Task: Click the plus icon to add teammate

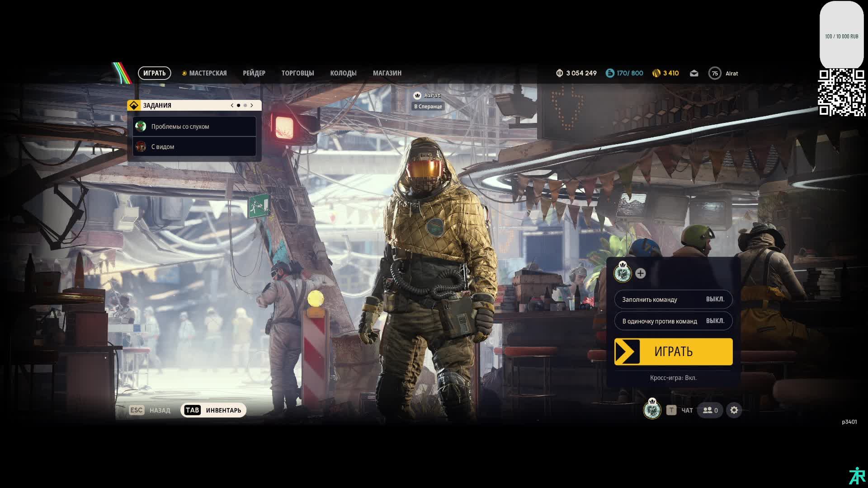Action: tap(640, 273)
